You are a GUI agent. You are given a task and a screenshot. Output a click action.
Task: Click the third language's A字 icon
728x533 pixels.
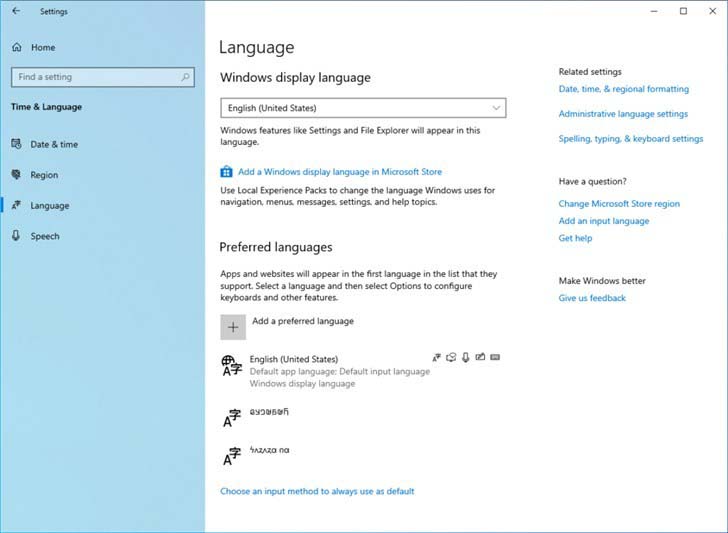pyautogui.click(x=232, y=456)
